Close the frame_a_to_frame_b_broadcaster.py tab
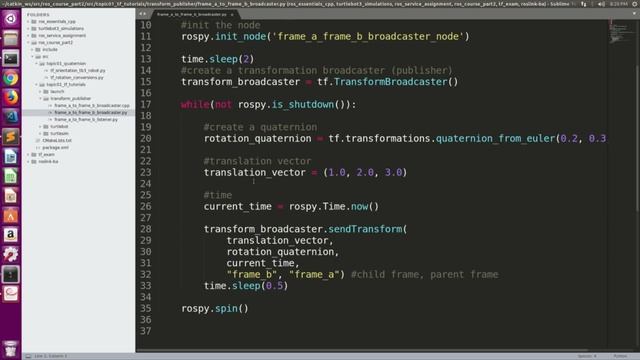This screenshot has width=640, height=360. (232, 14)
